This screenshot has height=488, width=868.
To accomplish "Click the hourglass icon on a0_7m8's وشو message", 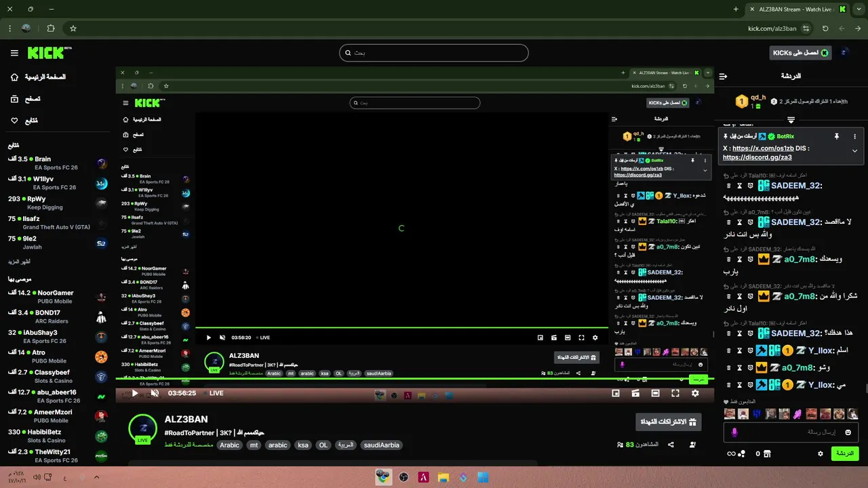I will (x=739, y=368).
